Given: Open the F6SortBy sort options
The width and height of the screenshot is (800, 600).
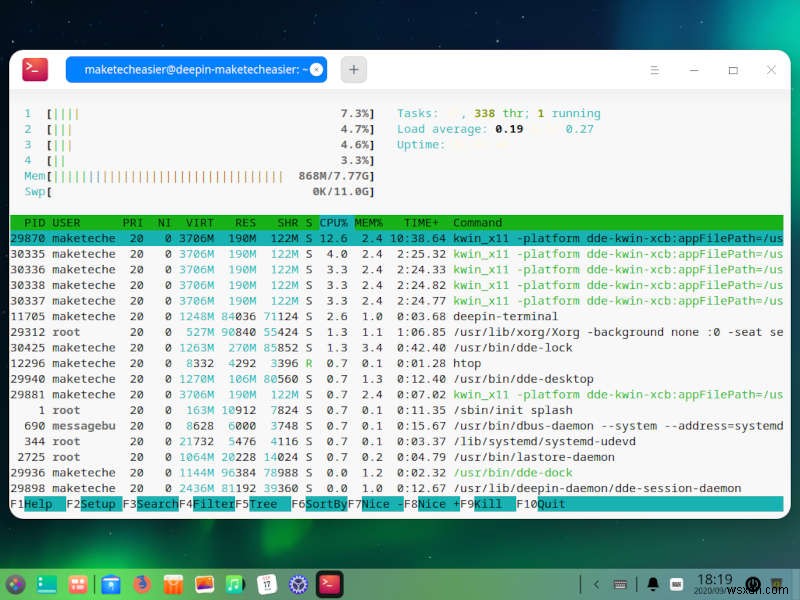Looking at the screenshot, I should point(321,504).
